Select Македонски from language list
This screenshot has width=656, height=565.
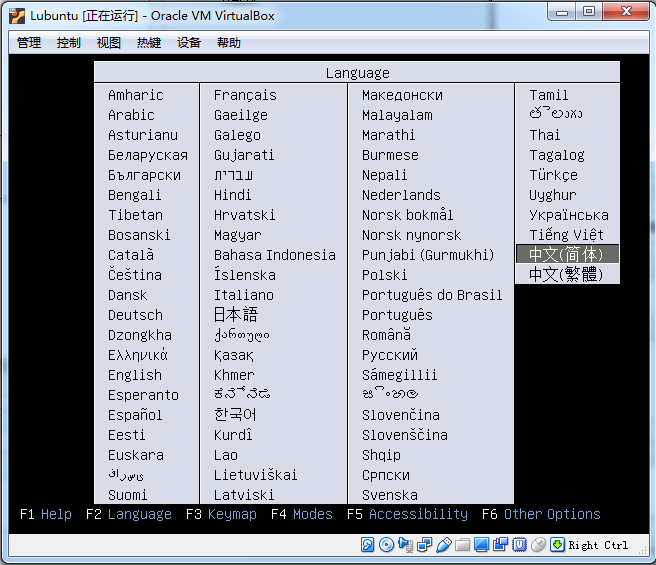[402, 95]
